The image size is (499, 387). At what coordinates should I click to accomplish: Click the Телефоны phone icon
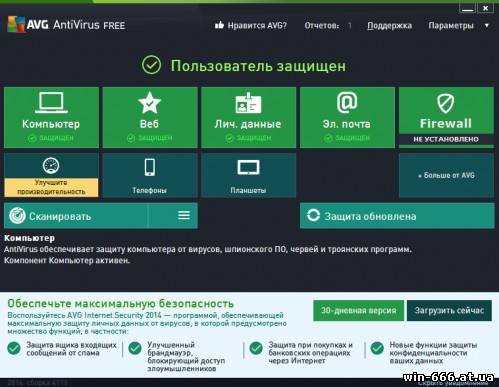coord(149,167)
